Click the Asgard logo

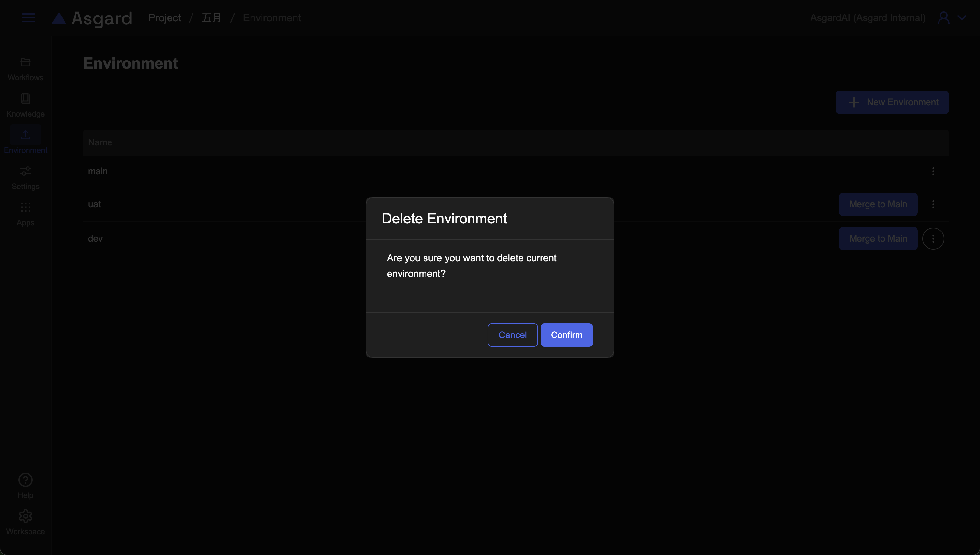(x=92, y=18)
